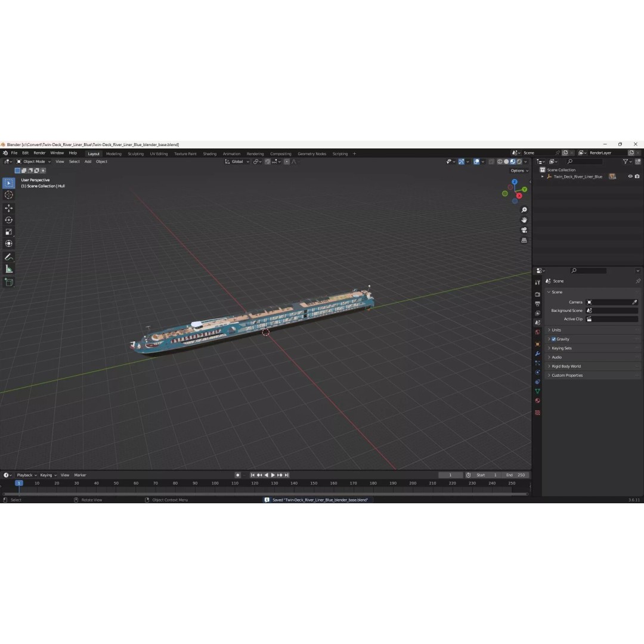The width and height of the screenshot is (644, 644).
Task: Activate the Move tool
Action: pyautogui.click(x=8, y=208)
